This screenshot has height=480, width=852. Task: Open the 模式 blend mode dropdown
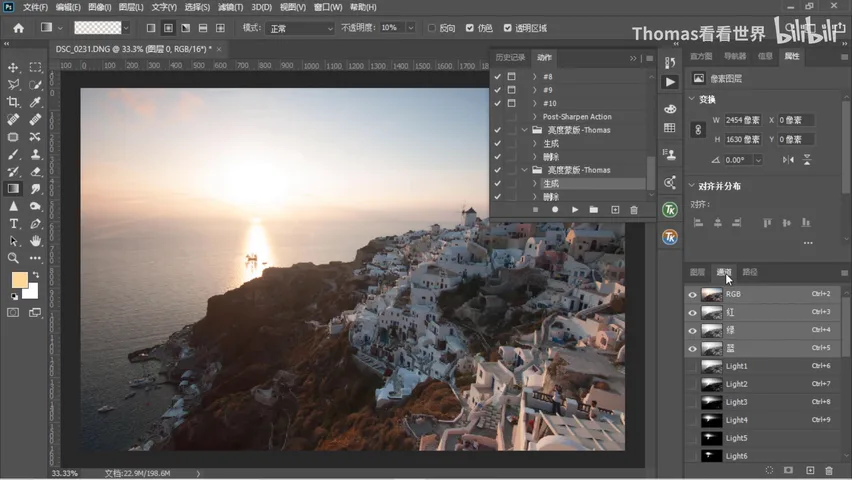click(299, 28)
